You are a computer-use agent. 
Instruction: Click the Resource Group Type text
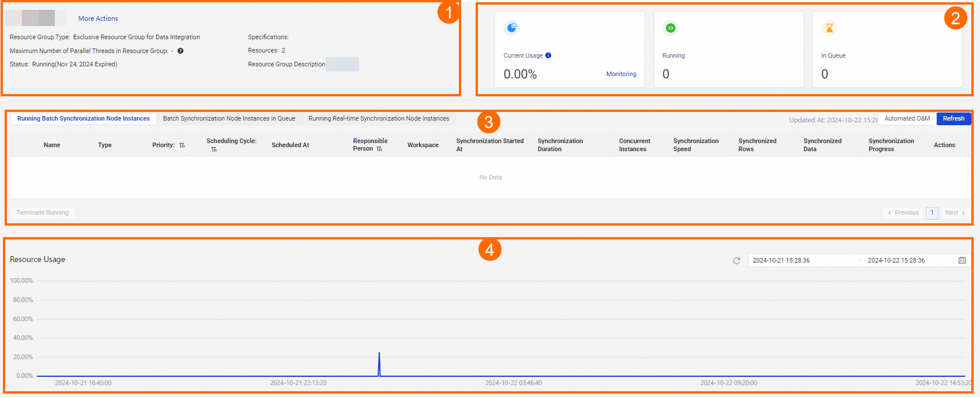(x=105, y=37)
